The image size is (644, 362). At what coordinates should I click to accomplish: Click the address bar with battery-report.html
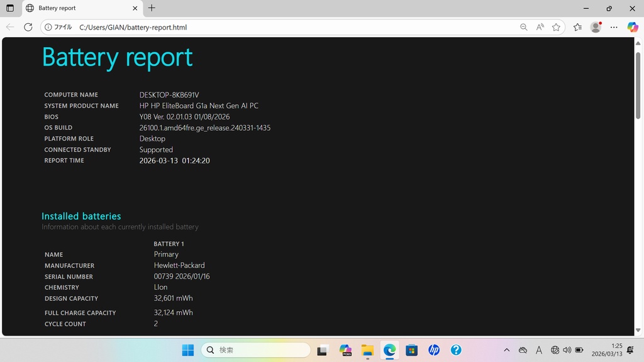283,27
